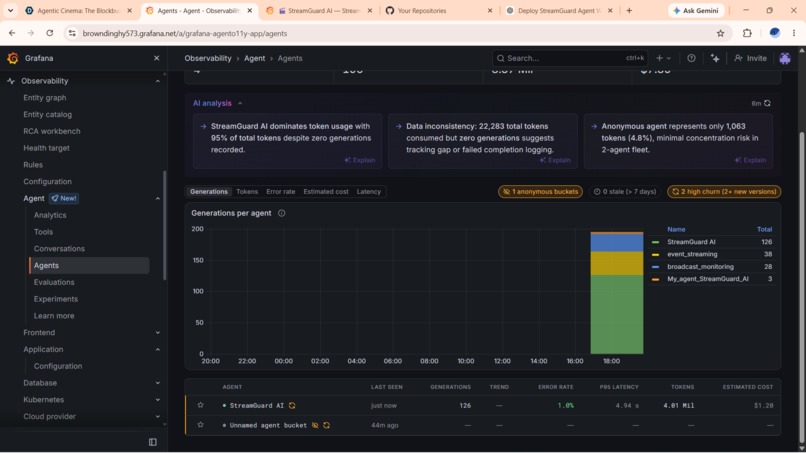Star the StreamGuard AI agent row
This screenshot has width=806, height=453.
(x=200, y=405)
